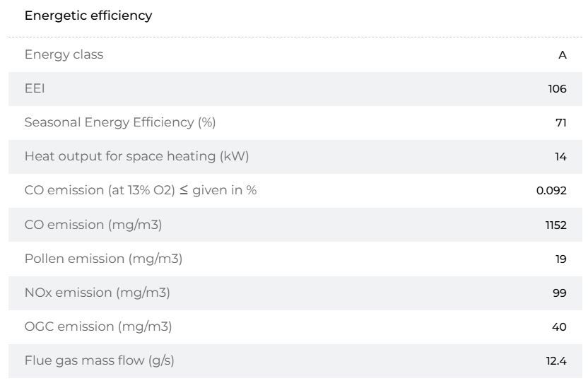Select the Energy class row label
This screenshot has width=588, height=388.
(64, 54)
